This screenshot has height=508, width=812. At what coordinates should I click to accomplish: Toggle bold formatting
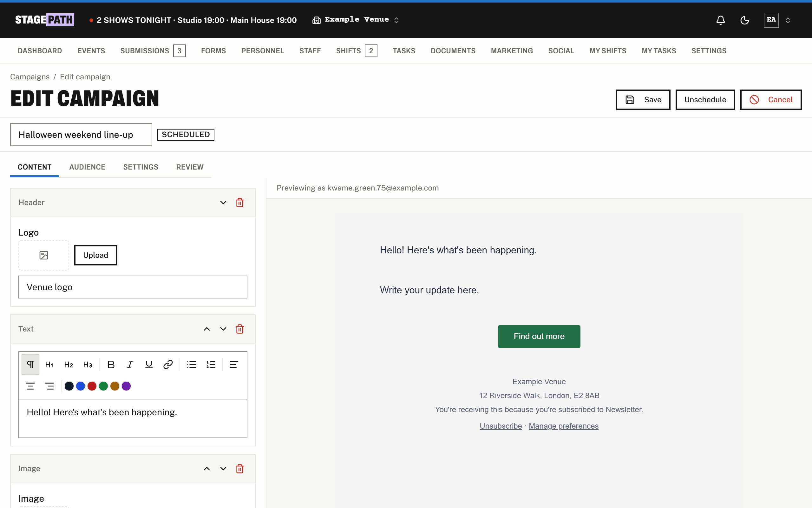coord(111,364)
